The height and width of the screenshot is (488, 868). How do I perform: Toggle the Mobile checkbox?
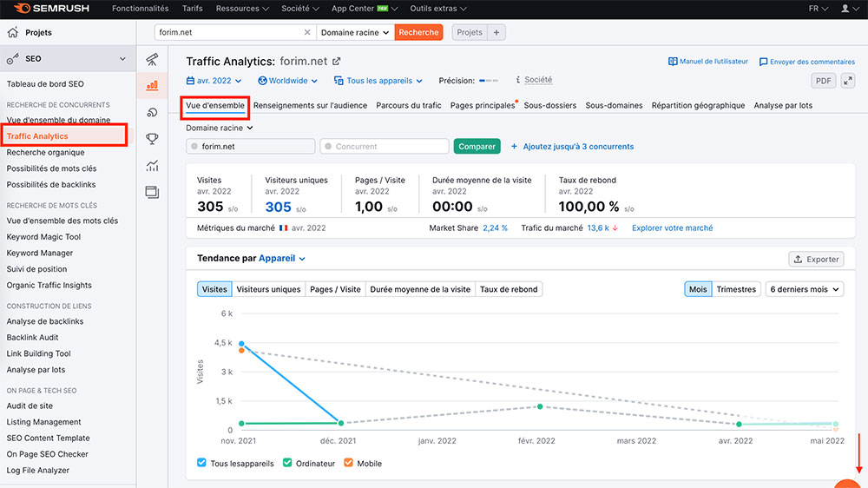[348, 463]
